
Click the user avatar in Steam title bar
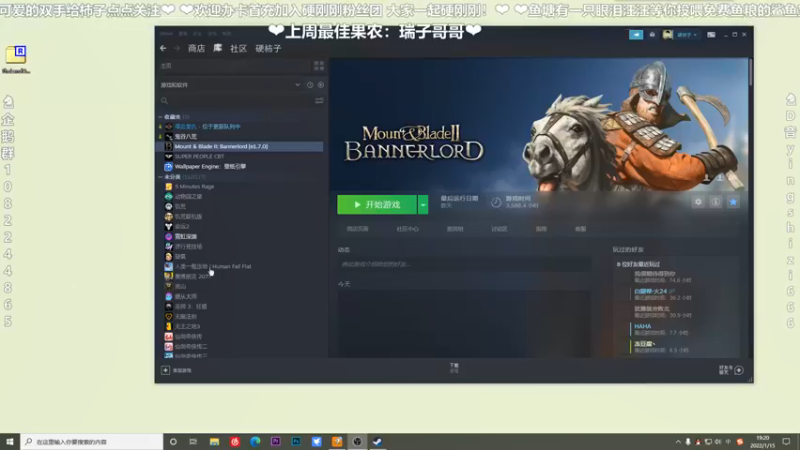(667, 35)
